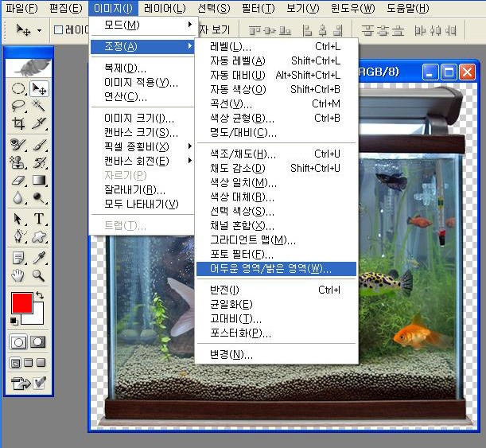Select the Elliptical Marquee tool
The image size is (486, 448).
click(18, 88)
